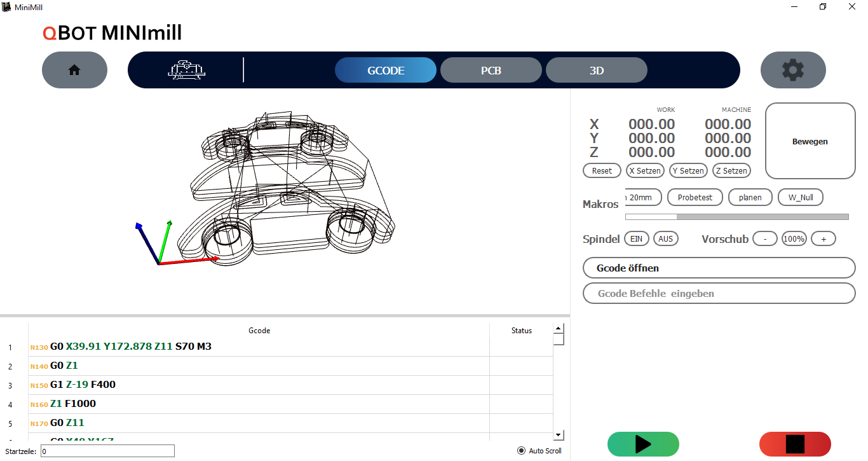Click the X Setzen button
The height and width of the screenshot is (461, 868).
tap(645, 170)
